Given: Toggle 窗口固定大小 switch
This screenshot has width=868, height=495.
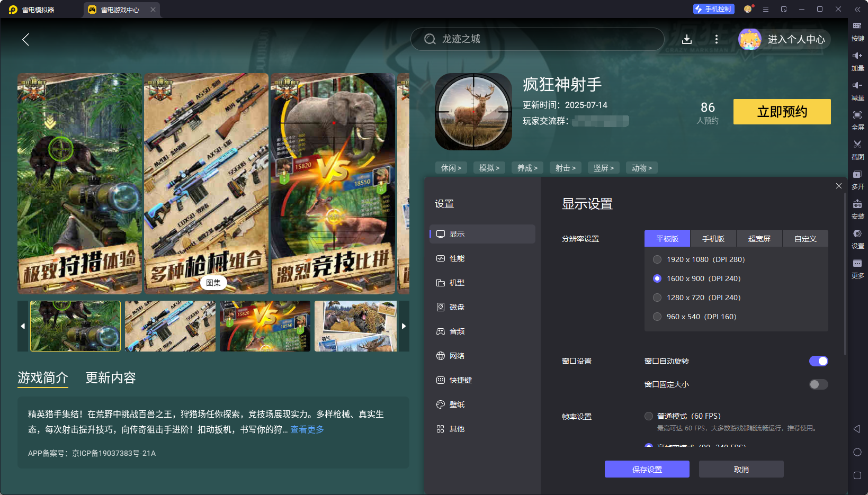Looking at the screenshot, I should 818,384.
